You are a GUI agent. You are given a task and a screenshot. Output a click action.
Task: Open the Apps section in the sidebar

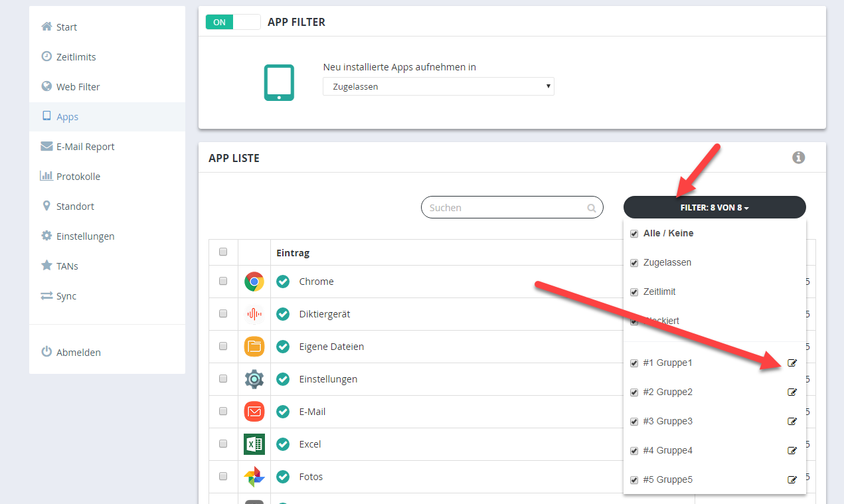click(66, 116)
